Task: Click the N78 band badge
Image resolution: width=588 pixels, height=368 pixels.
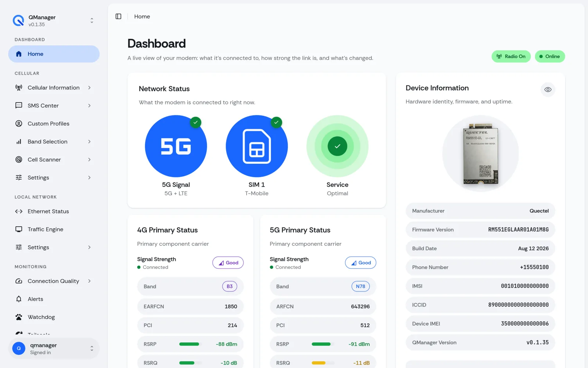Action: pos(361,286)
